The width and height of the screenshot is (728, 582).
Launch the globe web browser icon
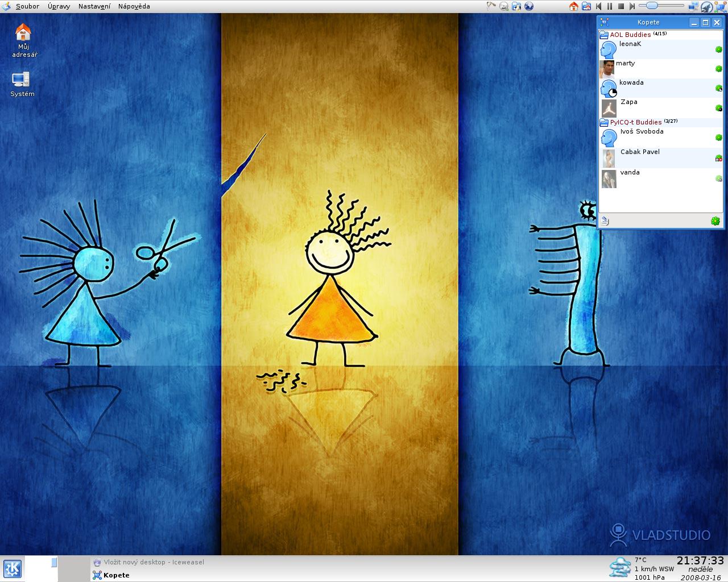529,6
